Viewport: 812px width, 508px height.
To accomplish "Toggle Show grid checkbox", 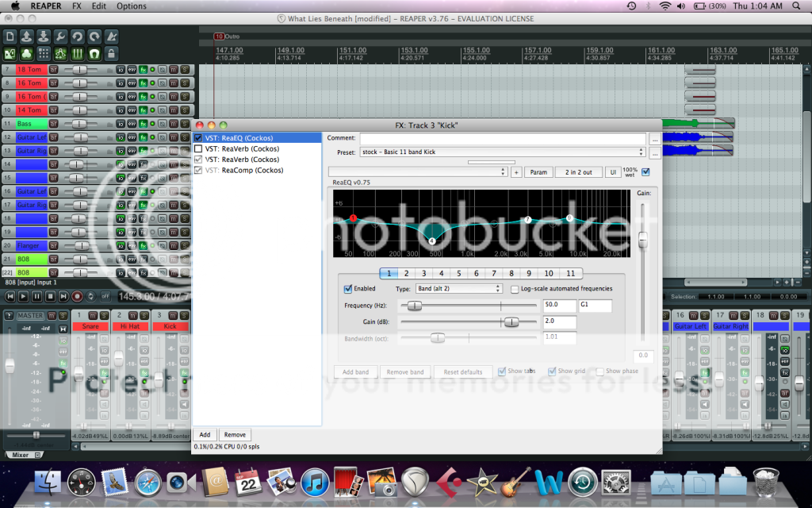I will [x=552, y=371].
